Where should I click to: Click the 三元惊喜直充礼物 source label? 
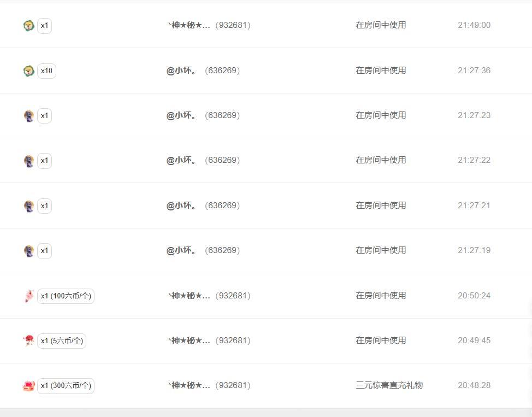[389, 385]
